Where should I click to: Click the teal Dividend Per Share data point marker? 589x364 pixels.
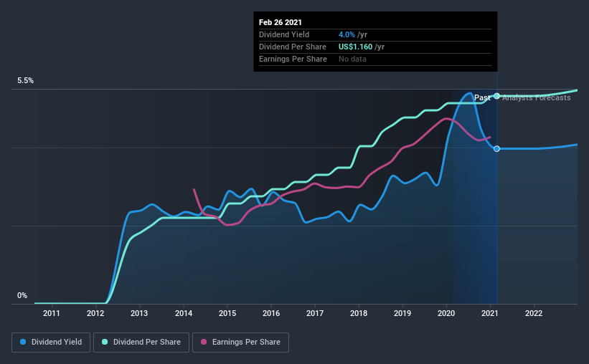[x=496, y=96]
